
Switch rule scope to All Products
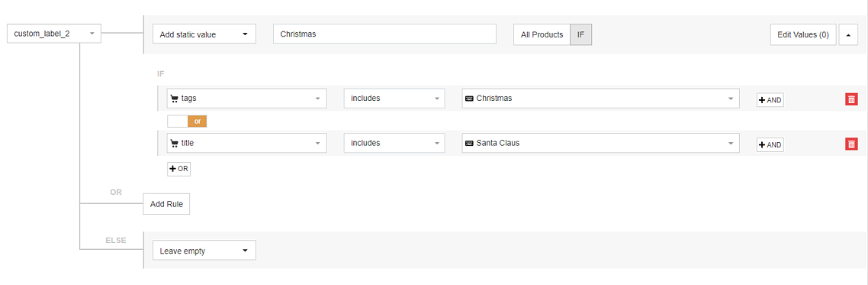[x=542, y=34]
